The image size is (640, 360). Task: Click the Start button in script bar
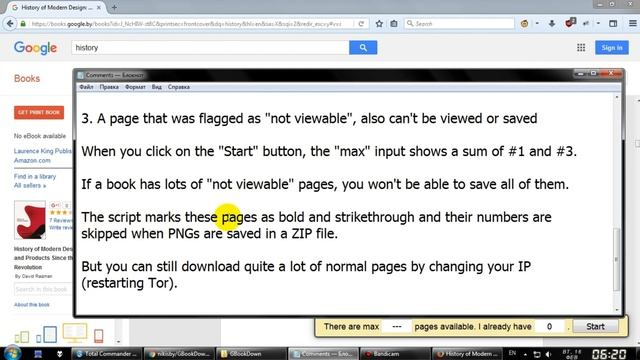[x=596, y=327]
